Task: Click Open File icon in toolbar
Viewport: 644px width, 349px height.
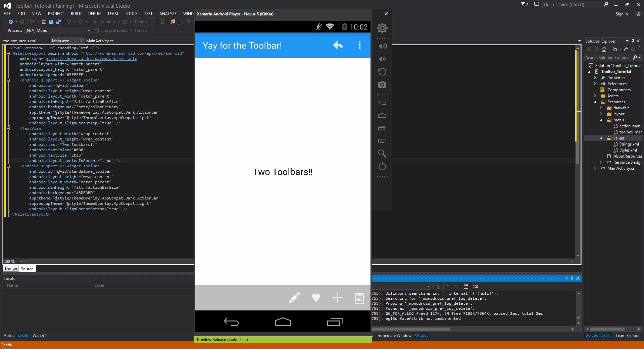Action: point(44,22)
